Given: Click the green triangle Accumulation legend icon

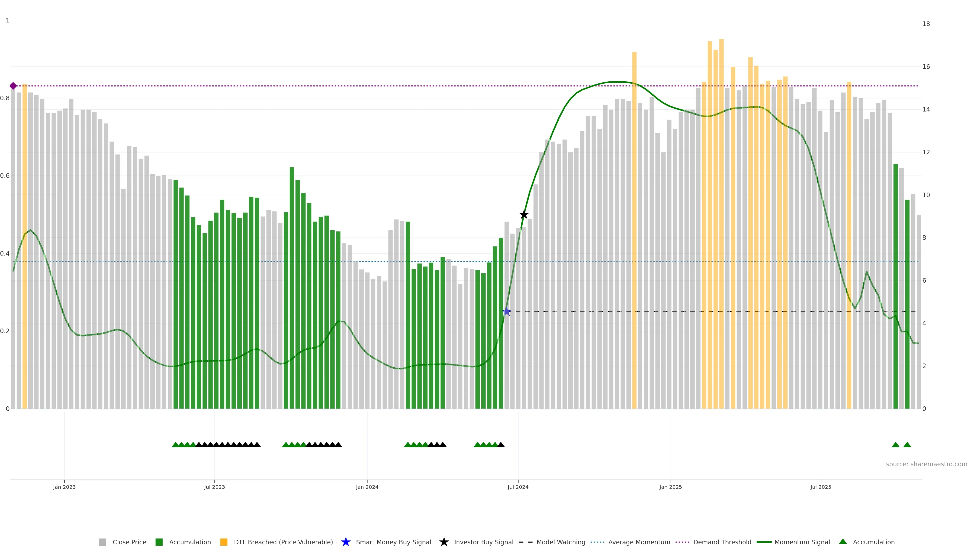Looking at the screenshot, I should click(x=843, y=542).
